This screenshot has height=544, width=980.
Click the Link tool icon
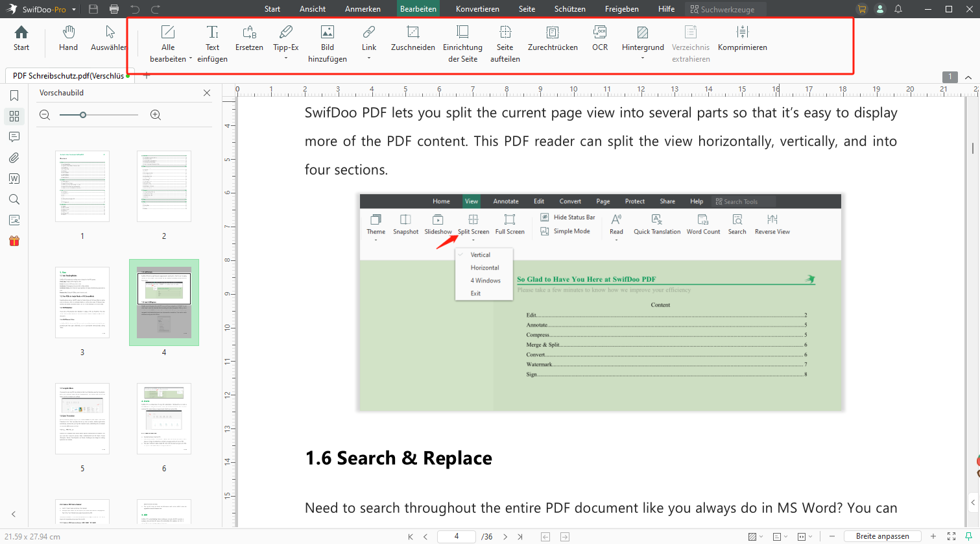point(369,32)
